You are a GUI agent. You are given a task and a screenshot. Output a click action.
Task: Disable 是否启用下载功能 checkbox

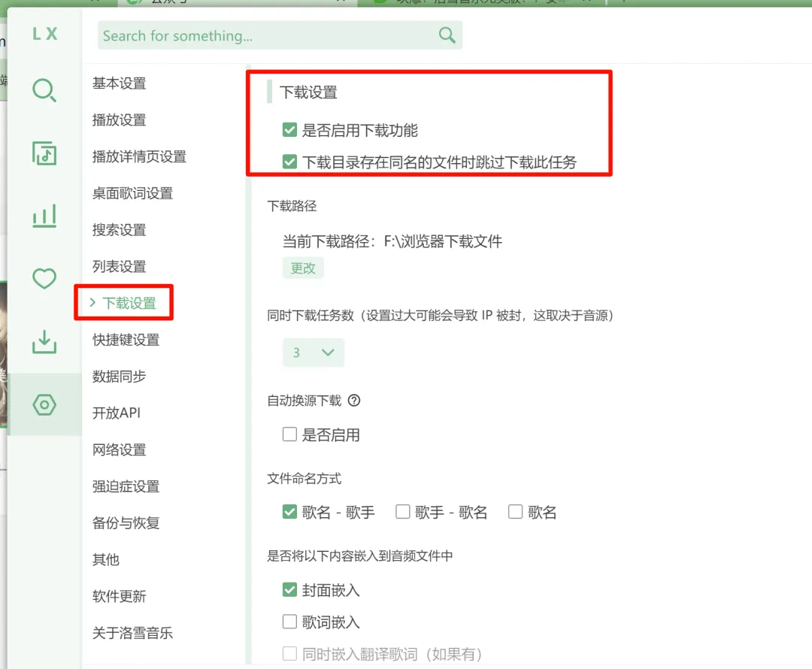pyautogui.click(x=289, y=129)
